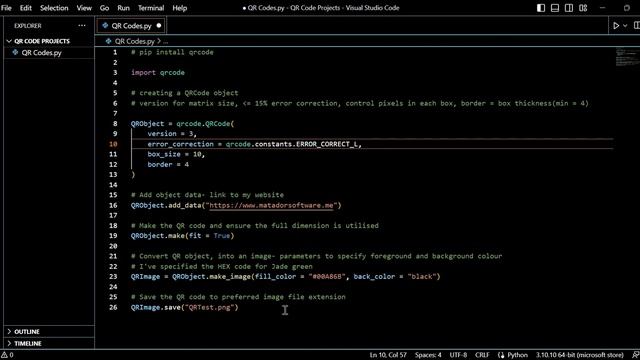
Task: Click the Ln 10, Col 57 status entry
Action: click(x=388, y=355)
